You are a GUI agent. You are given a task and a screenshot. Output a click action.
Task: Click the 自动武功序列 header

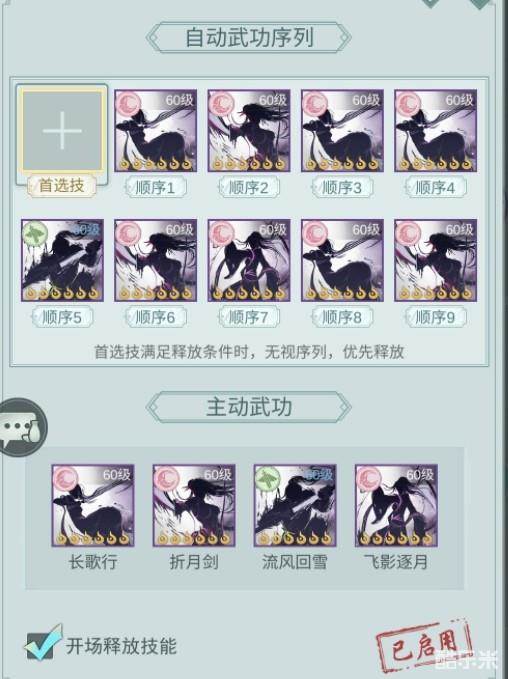(249, 37)
